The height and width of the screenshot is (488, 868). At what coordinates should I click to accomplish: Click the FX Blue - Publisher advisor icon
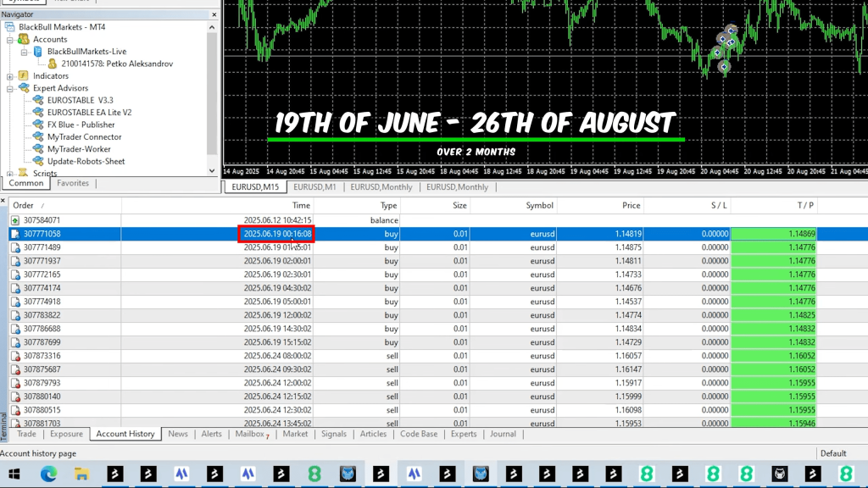click(37, 125)
